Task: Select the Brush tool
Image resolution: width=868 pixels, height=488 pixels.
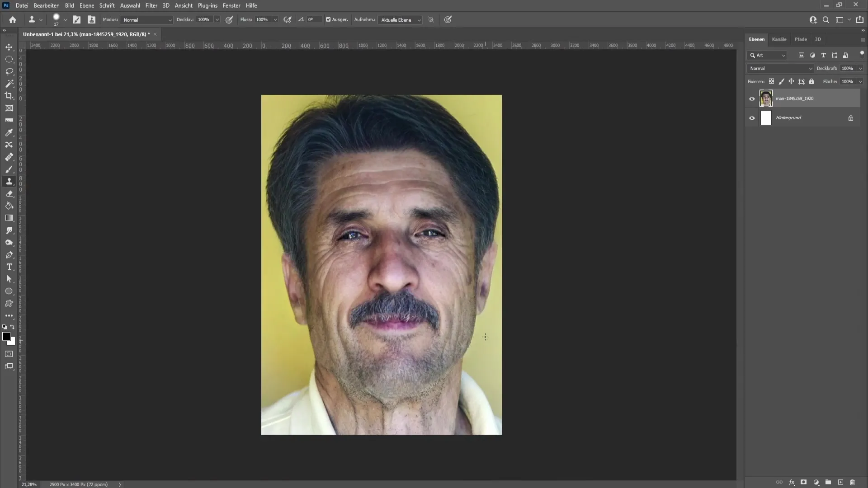Action: click(x=9, y=169)
